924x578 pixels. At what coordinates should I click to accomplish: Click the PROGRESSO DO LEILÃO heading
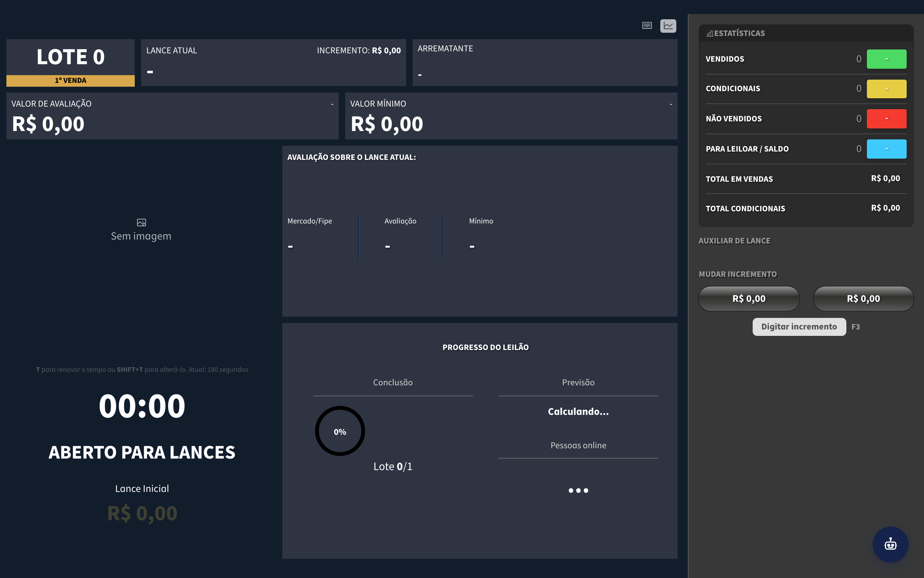tap(486, 347)
